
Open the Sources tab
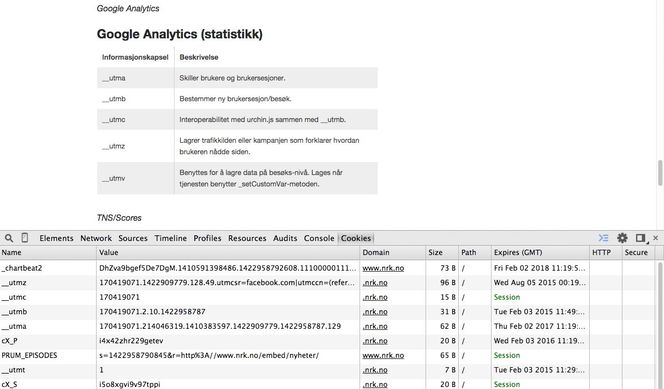click(x=133, y=238)
